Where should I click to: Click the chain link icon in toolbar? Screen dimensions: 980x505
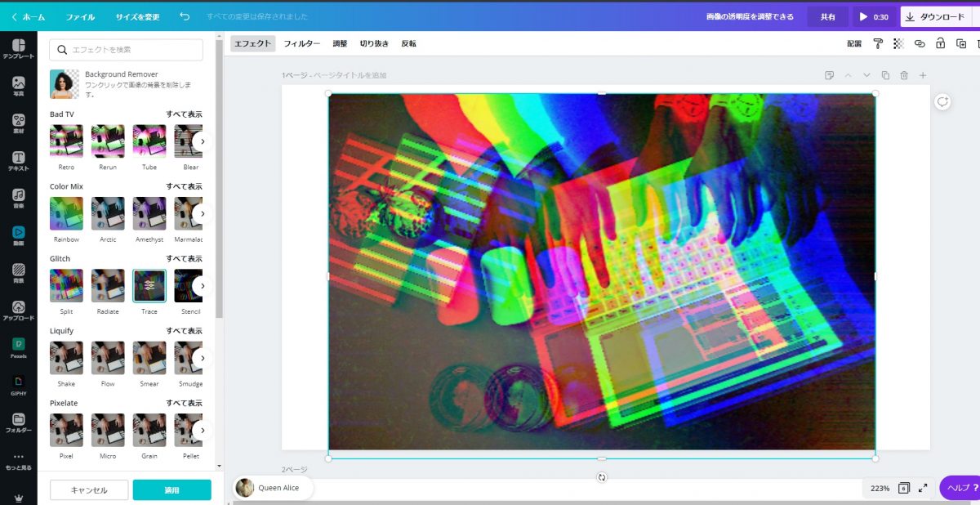pos(920,43)
